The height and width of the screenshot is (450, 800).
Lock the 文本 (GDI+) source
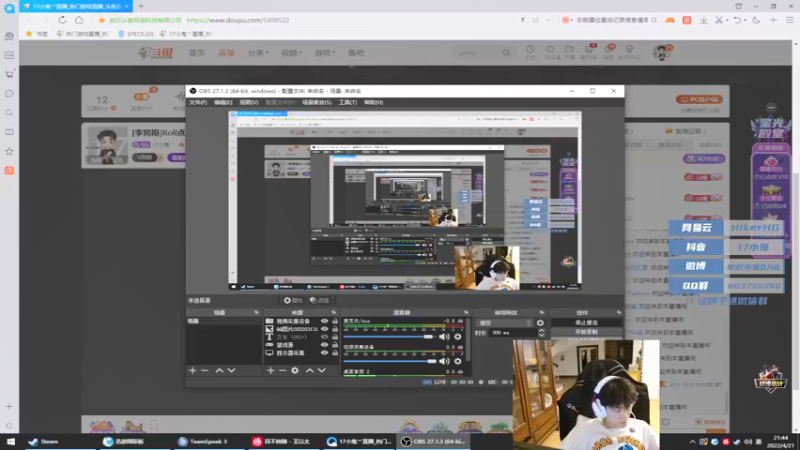335,337
